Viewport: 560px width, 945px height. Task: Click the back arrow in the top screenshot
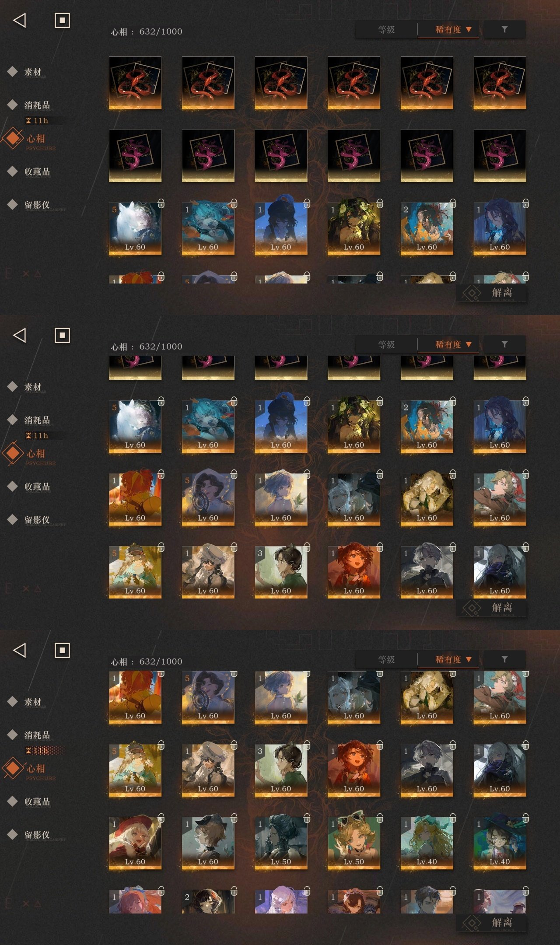click(20, 20)
